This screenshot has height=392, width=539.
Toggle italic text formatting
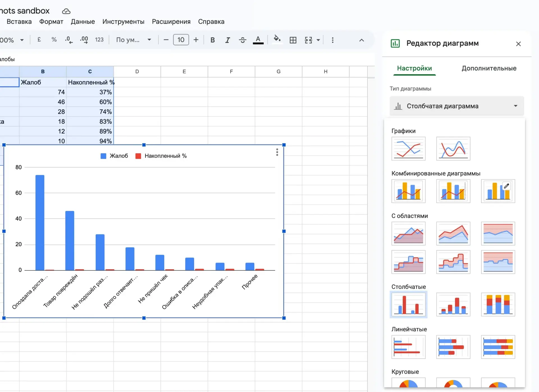(227, 40)
